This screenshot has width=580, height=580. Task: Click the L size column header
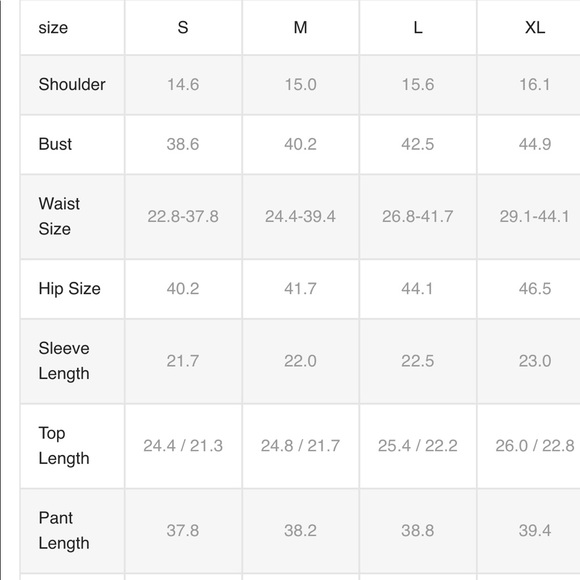pyautogui.click(x=418, y=28)
